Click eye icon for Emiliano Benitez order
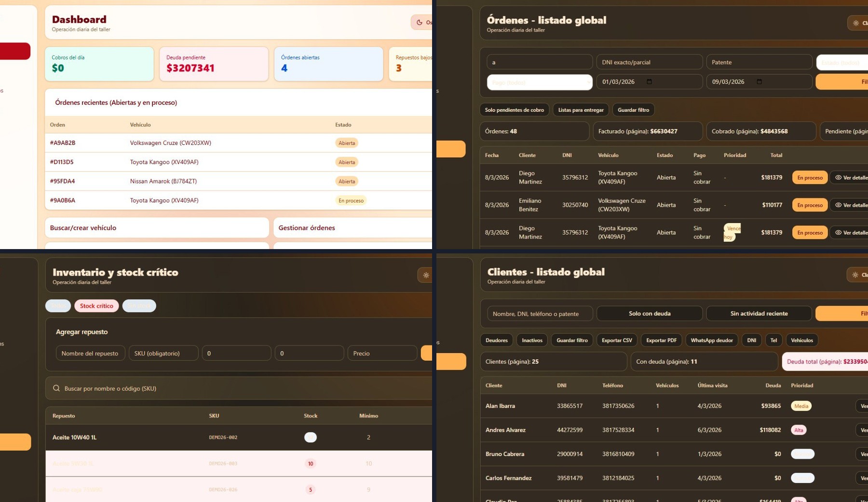The width and height of the screenshot is (868, 502). 838,205
